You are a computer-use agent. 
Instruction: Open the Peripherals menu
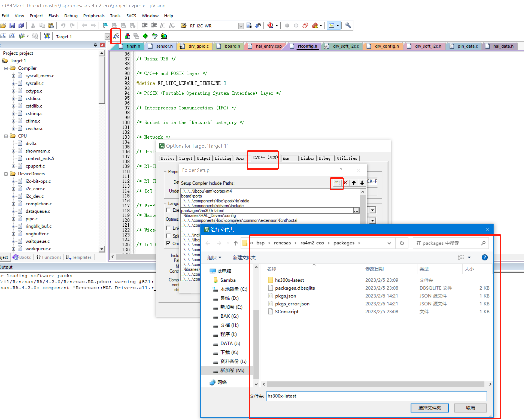[x=94, y=16]
